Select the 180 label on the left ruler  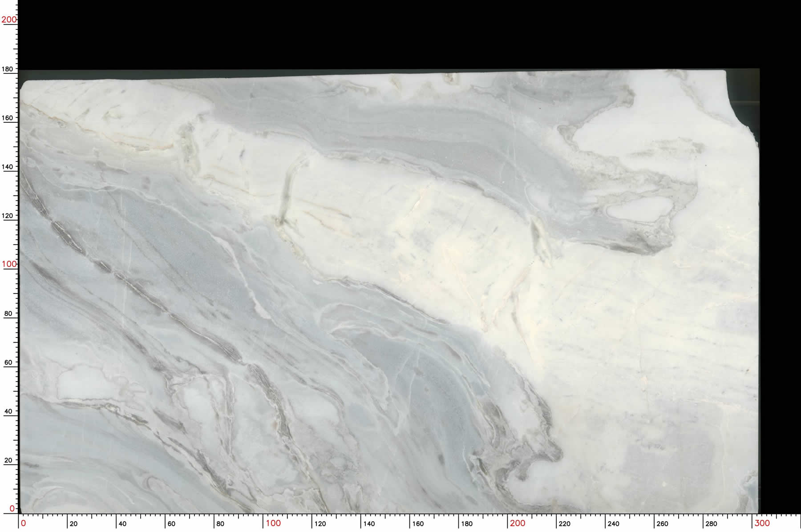pyautogui.click(x=8, y=69)
